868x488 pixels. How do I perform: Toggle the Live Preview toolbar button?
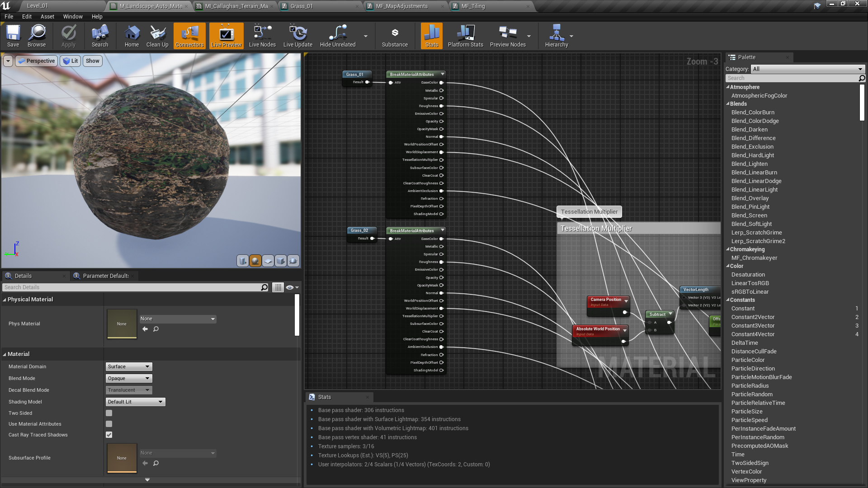[226, 36]
